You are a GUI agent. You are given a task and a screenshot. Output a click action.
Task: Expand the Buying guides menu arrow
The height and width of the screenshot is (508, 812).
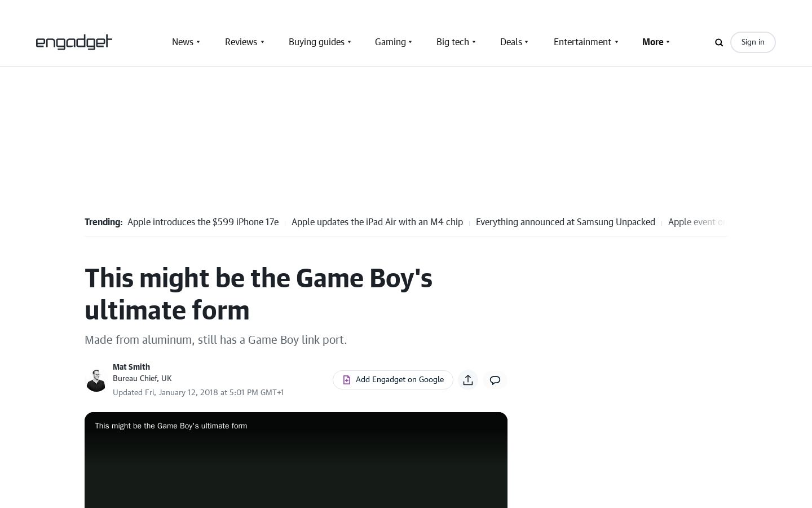coord(349,42)
